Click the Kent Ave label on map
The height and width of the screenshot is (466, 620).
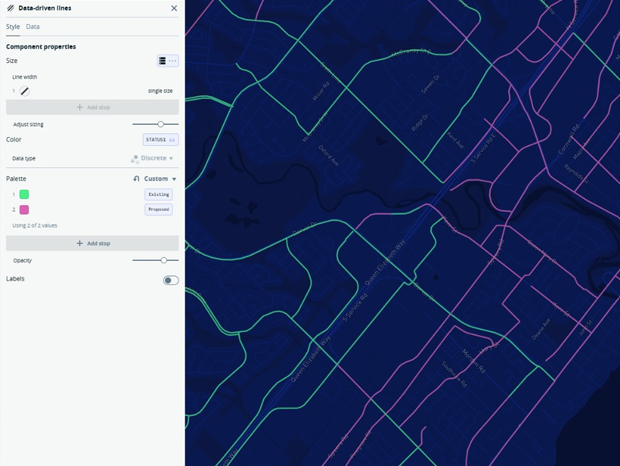[455, 140]
